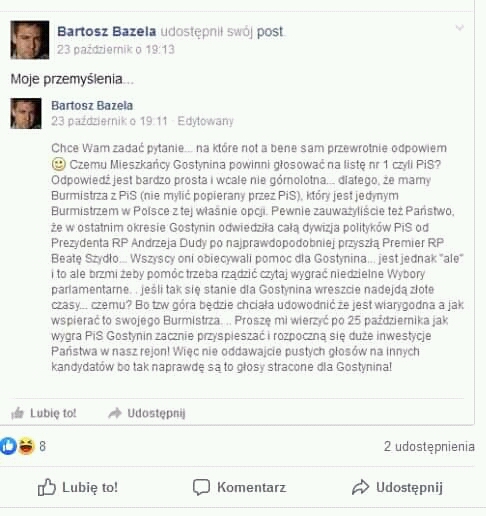Click small share arrow in shared post
Viewport: 486px width, 516px height.
(x=115, y=413)
